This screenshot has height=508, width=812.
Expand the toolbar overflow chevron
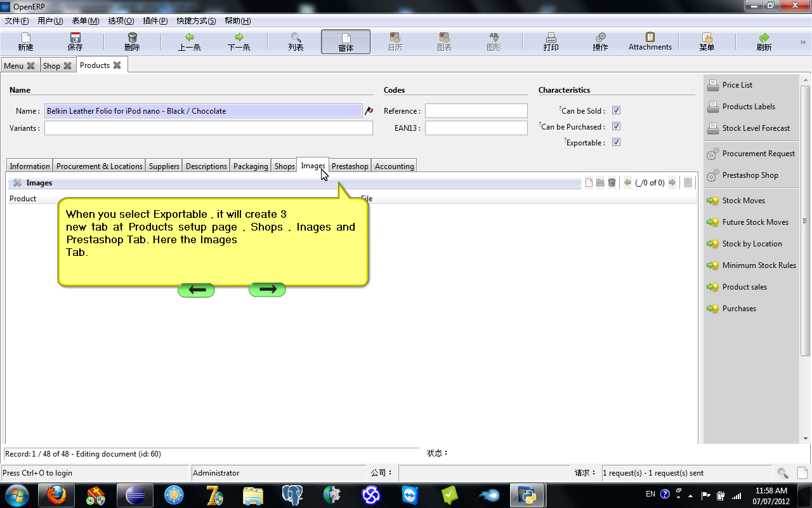(x=802, y=42)
